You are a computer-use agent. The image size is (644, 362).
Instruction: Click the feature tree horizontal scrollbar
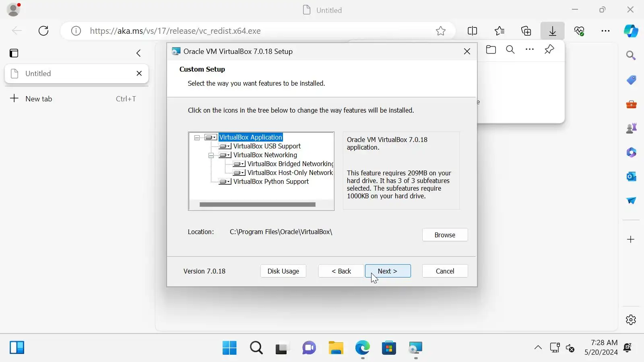coord(258,205)
